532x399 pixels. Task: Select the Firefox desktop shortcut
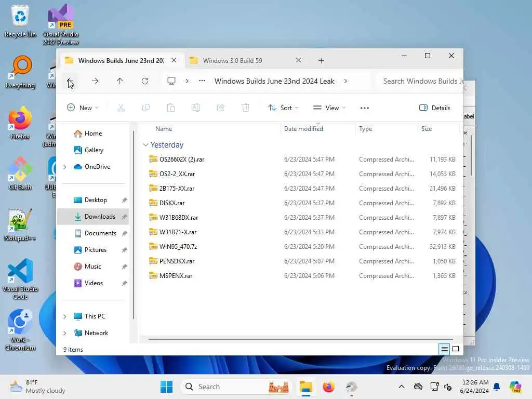click(20, 123)
